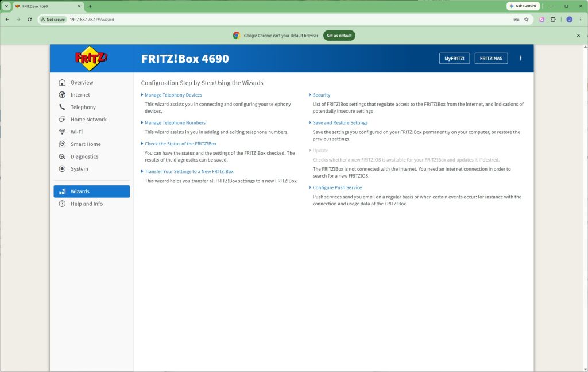588x372 pixels.
Task: Click the pink extension icon in toolbar
Action: 541,20
